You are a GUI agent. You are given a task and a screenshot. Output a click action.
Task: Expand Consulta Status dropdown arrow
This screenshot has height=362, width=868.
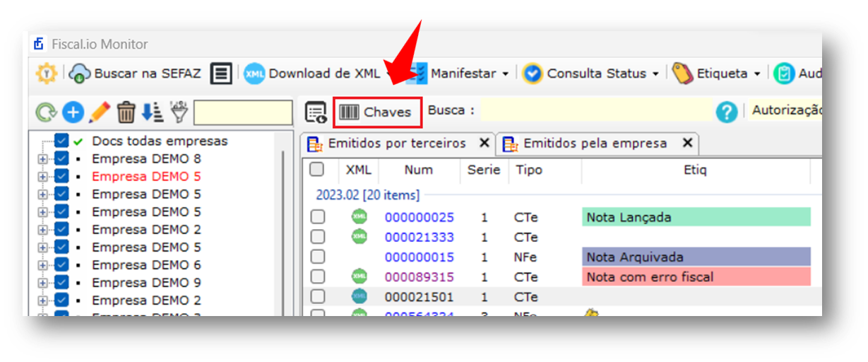pyautogui.click(x=655, y=74)
